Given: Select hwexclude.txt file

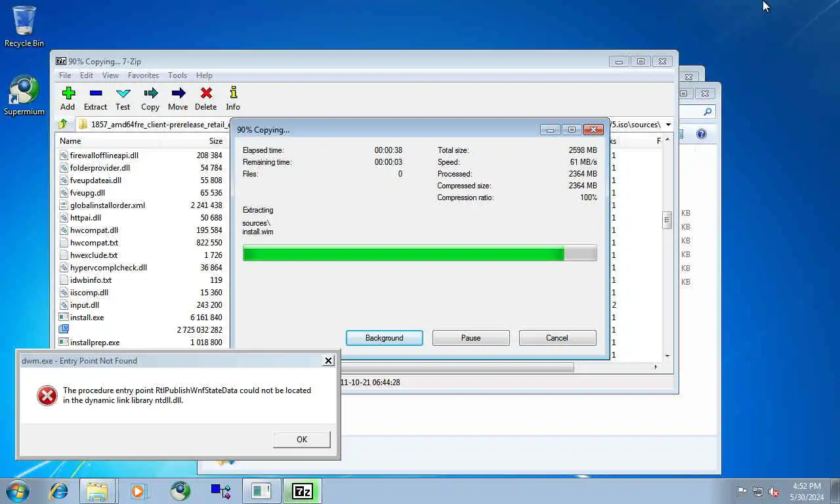Looking at the screenshot, I should click(94, 255).
